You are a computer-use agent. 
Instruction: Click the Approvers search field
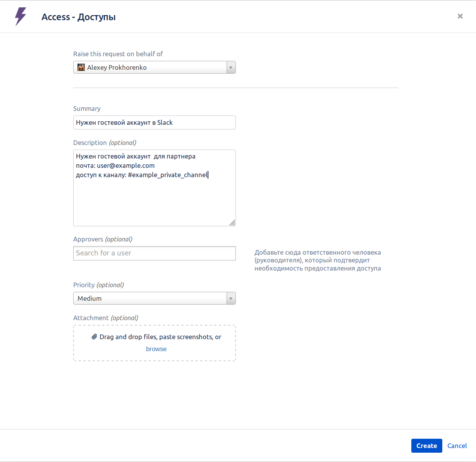154,253
